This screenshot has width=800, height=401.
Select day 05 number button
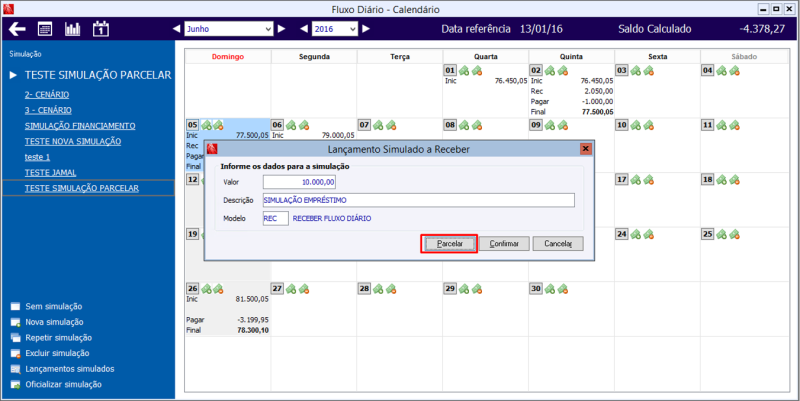(193, 125)
